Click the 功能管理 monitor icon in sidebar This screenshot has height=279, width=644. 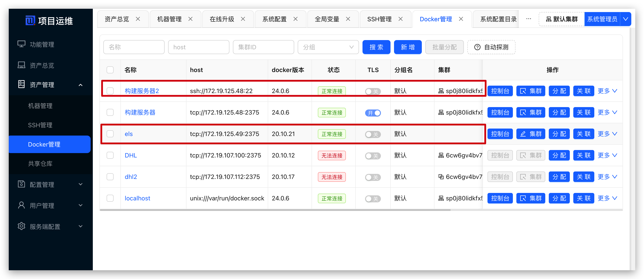click(x=21, y=44)
